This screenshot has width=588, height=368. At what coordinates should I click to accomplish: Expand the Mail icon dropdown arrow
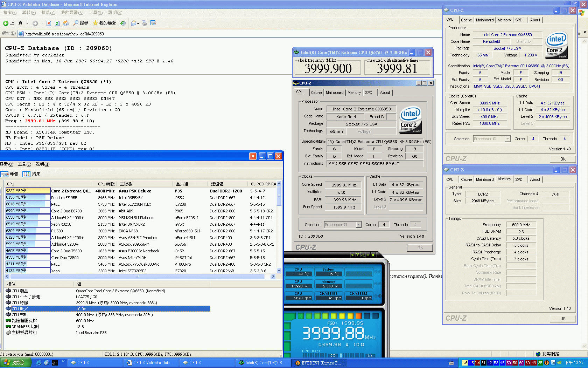[138, 23]
